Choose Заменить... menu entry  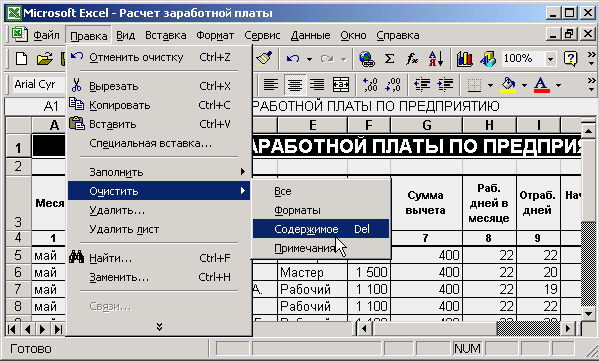pos(159,277)
